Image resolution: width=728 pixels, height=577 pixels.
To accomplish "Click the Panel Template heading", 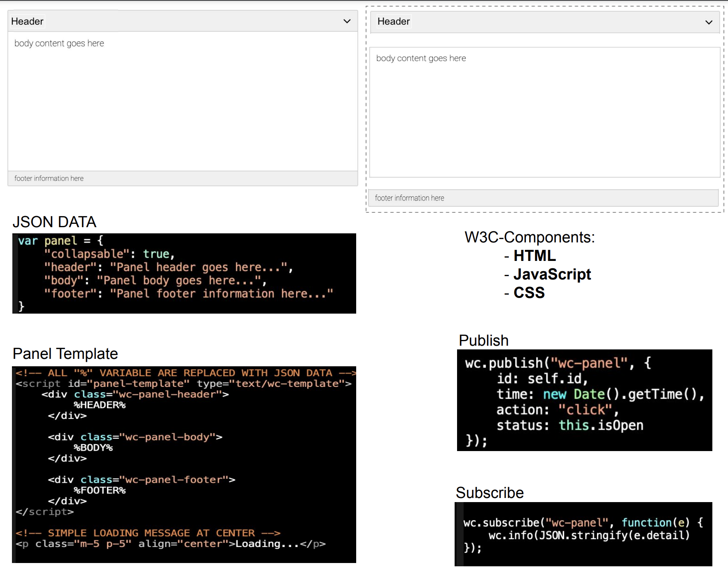I will pos(65,354).
